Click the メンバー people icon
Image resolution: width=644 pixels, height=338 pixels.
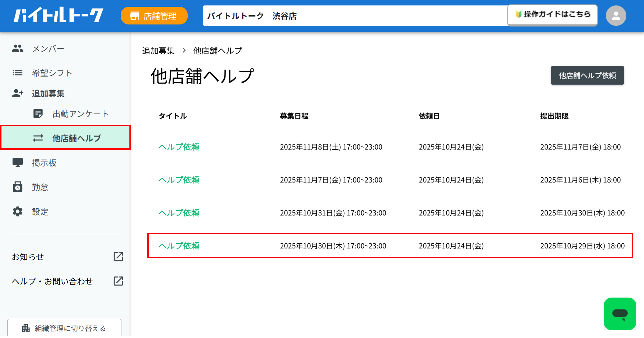[x=18, y=48]
